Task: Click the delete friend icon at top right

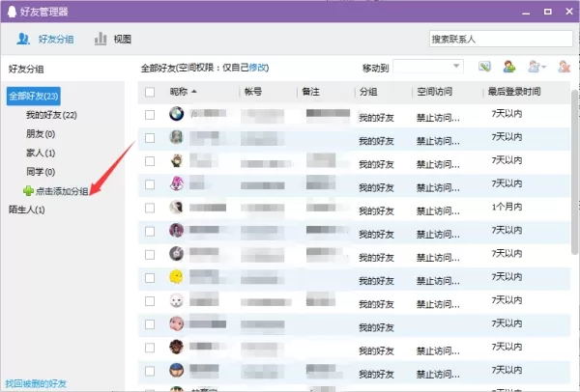Action: pyautogui.click(x=565, y=67)
